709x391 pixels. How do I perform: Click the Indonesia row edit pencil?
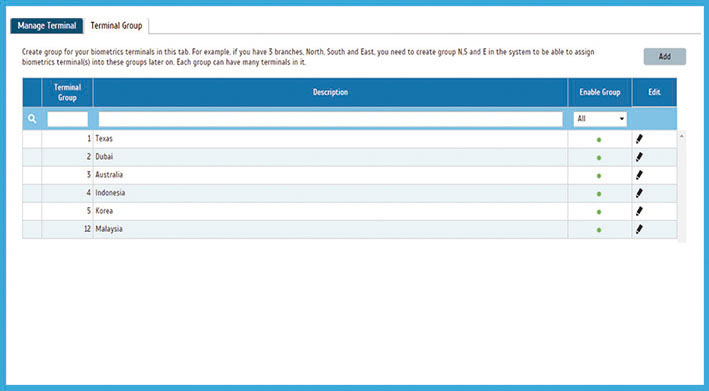click(x=639, y=193)
